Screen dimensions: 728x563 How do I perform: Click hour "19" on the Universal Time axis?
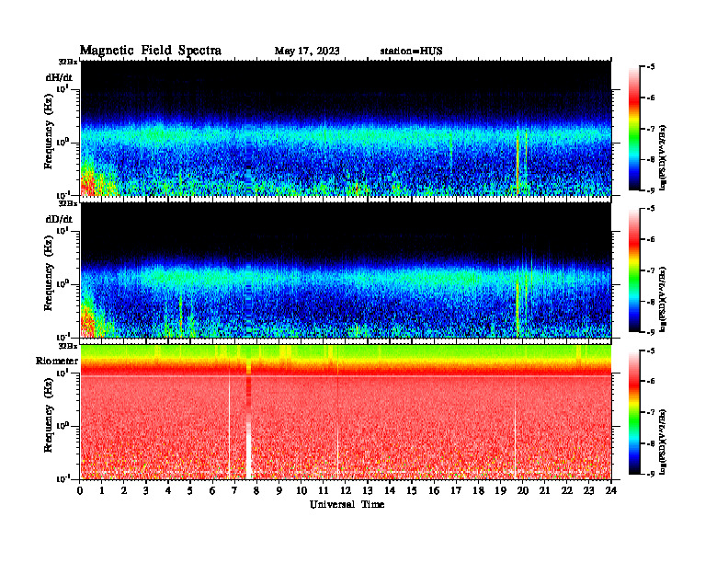(x=500, y=490)
